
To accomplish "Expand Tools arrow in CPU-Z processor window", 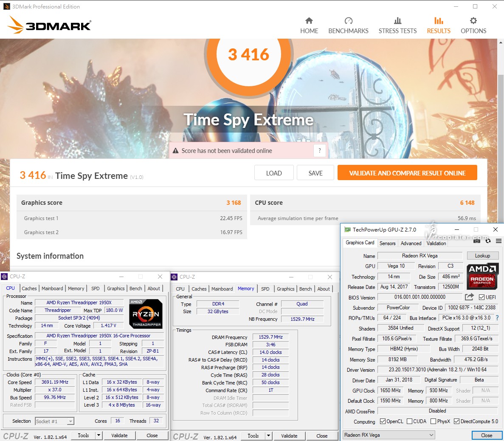I will [99, 435].
